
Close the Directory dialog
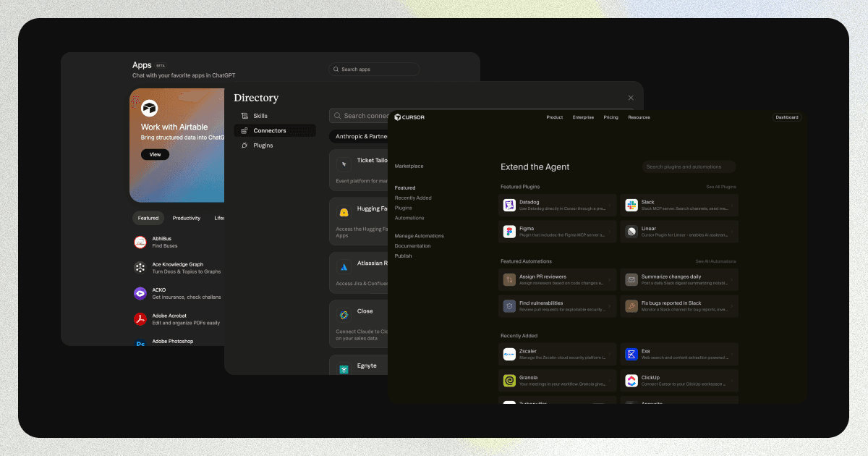631,98
